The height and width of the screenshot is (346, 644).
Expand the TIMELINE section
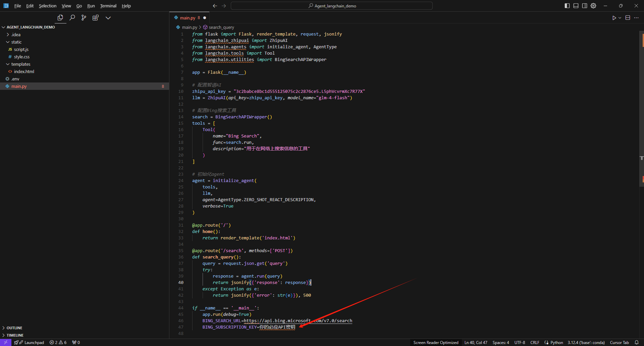pyautogui.click(x=85, y=335)
